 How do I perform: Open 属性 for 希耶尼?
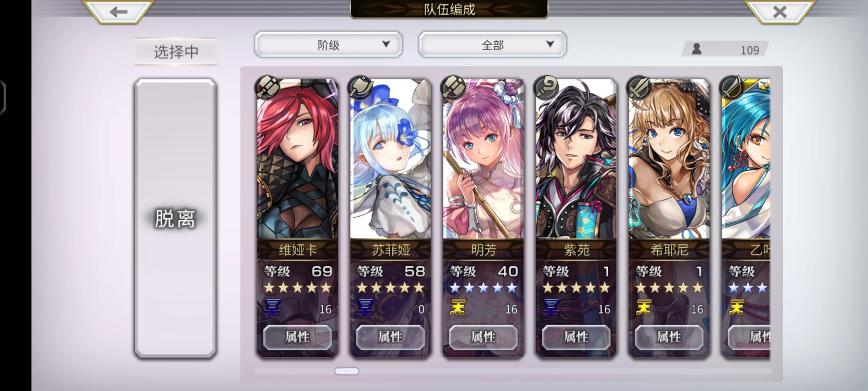click(669, 337)
